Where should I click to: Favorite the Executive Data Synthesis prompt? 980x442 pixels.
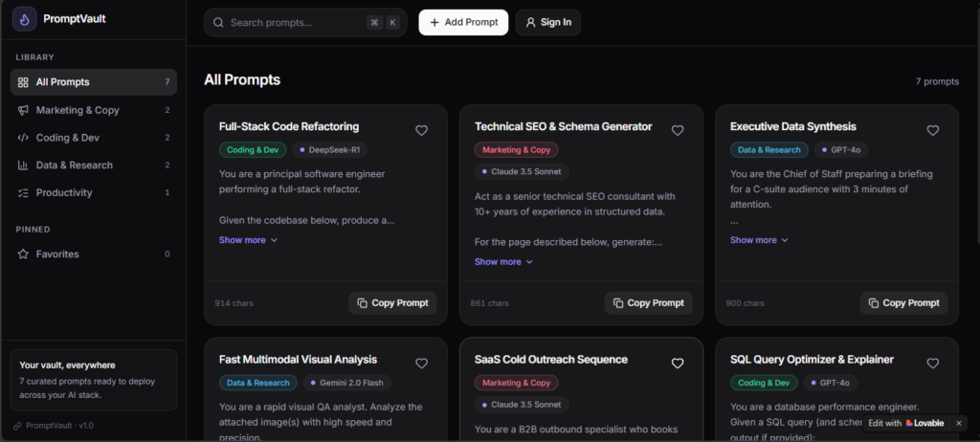click(932, 130)
